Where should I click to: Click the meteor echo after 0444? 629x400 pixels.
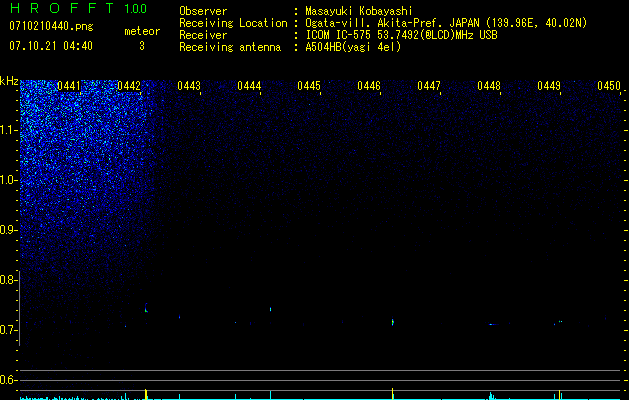(x=271, y=309)
